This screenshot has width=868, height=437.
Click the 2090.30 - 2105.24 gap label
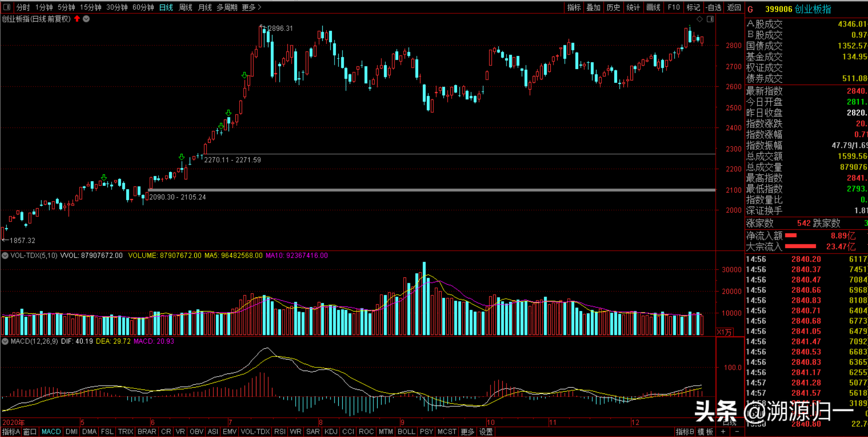tap(178, 197)
